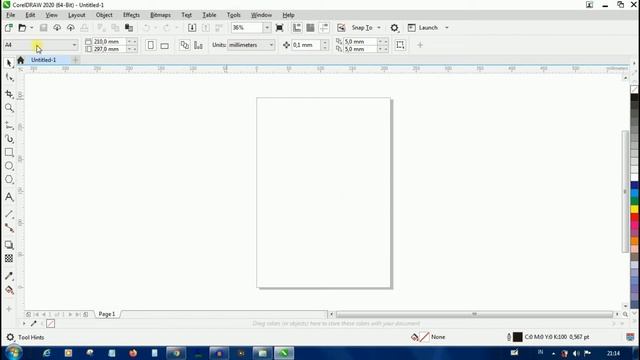The height and width of the screenshot is (360, 640).
Task: Open the Effects menu
Action: click(x=131, y=15)
